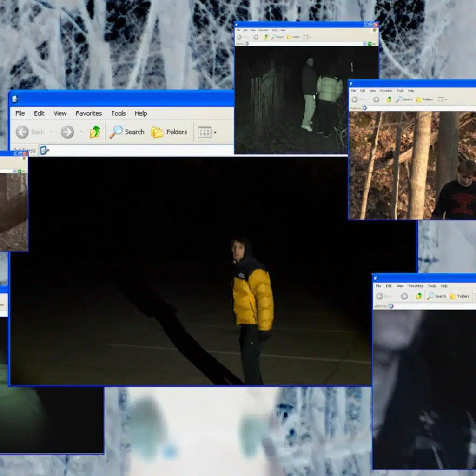Open the Tools menu in the largest window
The width and height of the screenshot is (476, 476).
118,113
